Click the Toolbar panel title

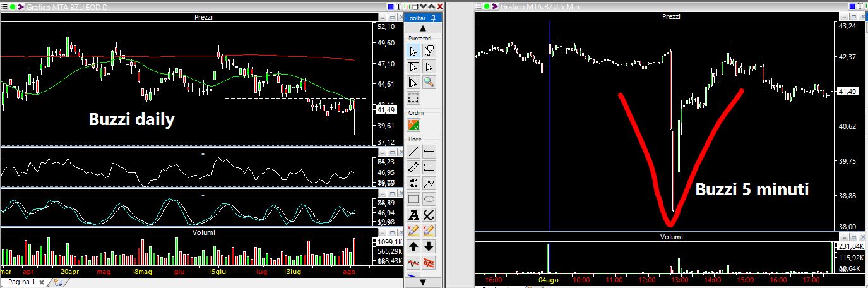(x=416, y=18)
